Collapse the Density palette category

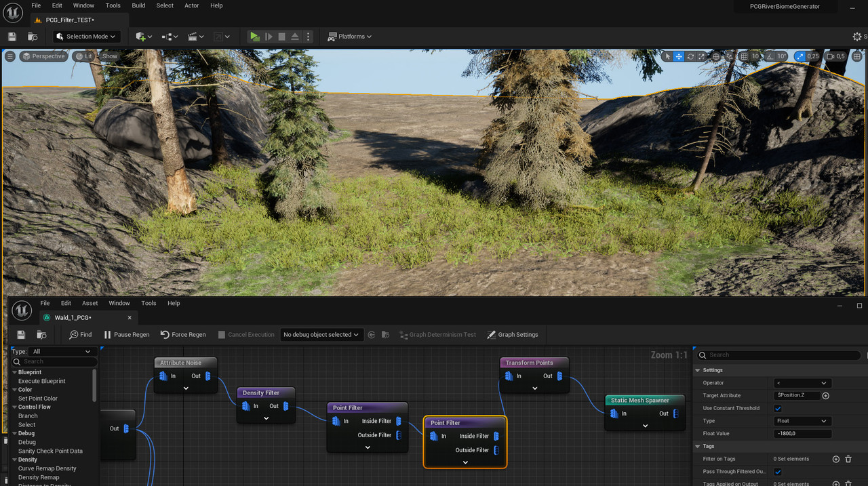tap(16, 460)
